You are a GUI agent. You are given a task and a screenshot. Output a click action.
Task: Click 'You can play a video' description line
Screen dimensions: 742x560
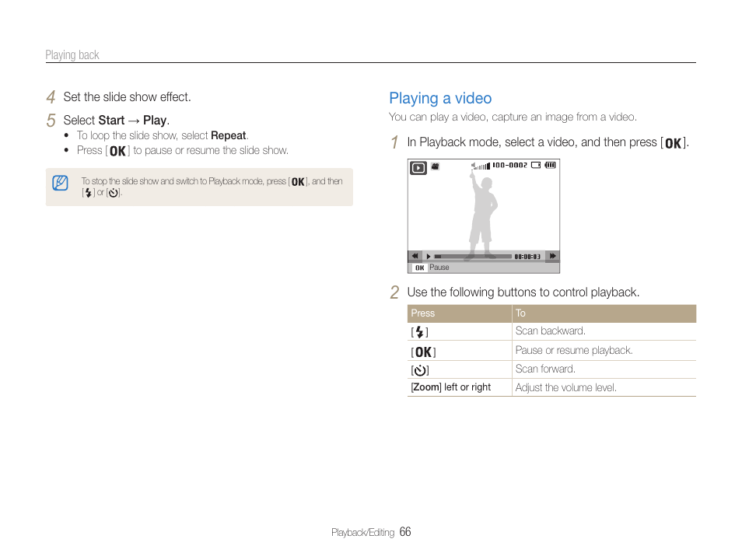pyautogui.click(x=513, y=117)
